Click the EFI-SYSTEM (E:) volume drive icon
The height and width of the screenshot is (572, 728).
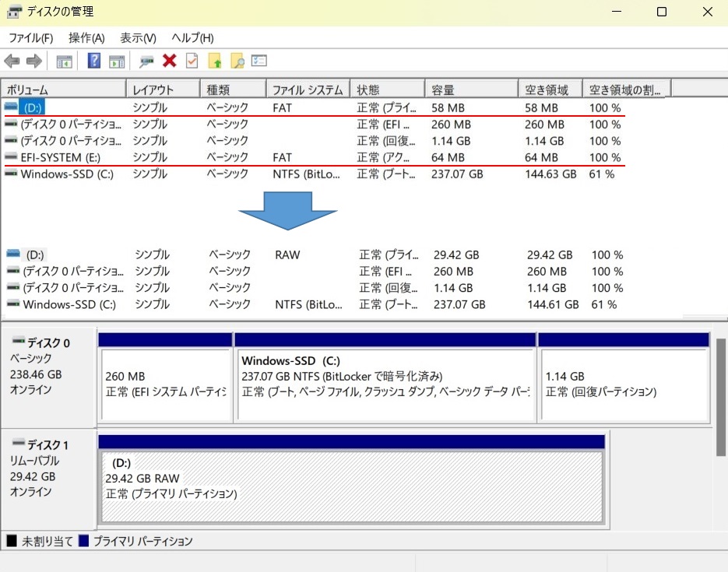tap(11, 157)
